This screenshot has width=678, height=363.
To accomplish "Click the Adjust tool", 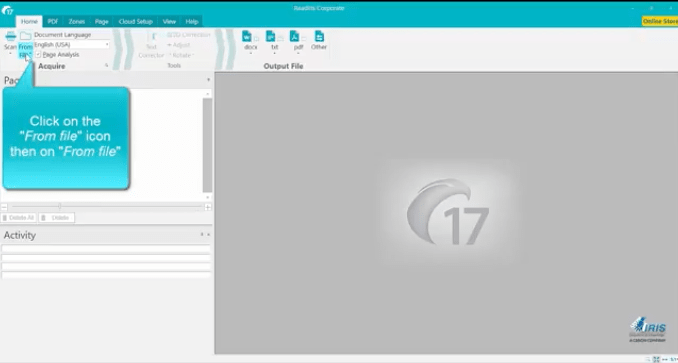I will coord(179,45).
